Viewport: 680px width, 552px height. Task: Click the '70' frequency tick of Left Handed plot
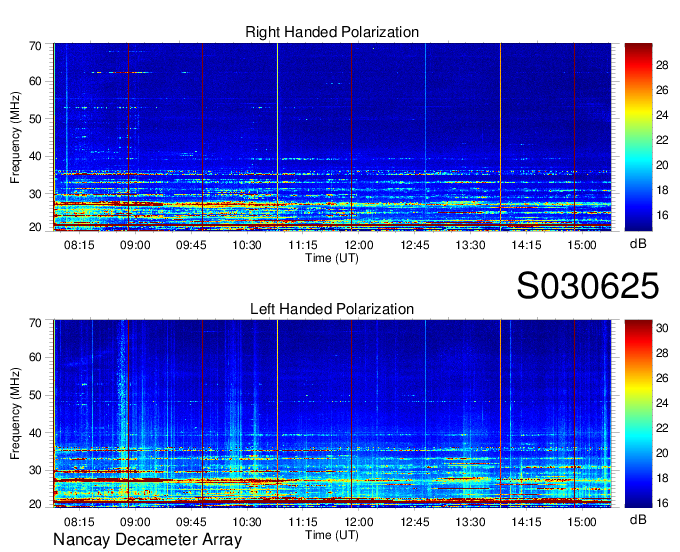click(x=35, y=323)
